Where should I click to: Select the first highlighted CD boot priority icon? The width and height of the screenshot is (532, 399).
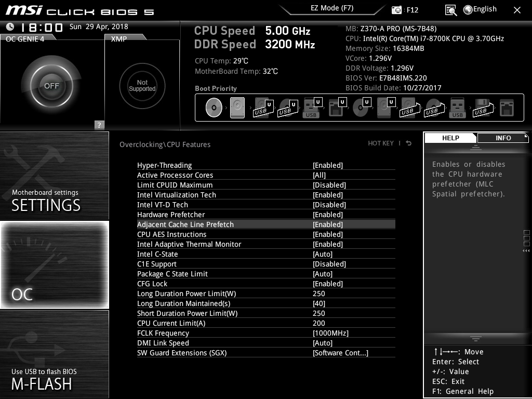[x=214, y=108]
